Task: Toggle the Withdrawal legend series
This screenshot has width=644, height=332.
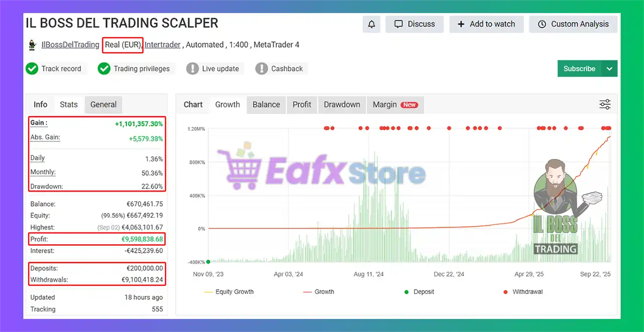Action: tap(523, 292)
